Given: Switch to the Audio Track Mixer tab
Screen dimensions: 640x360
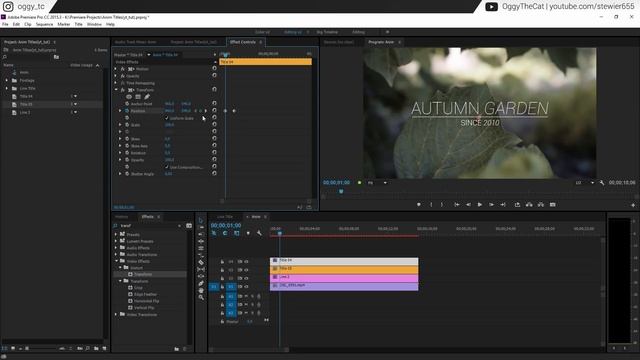Looking at the screenshot, I should tap(135, 42).
